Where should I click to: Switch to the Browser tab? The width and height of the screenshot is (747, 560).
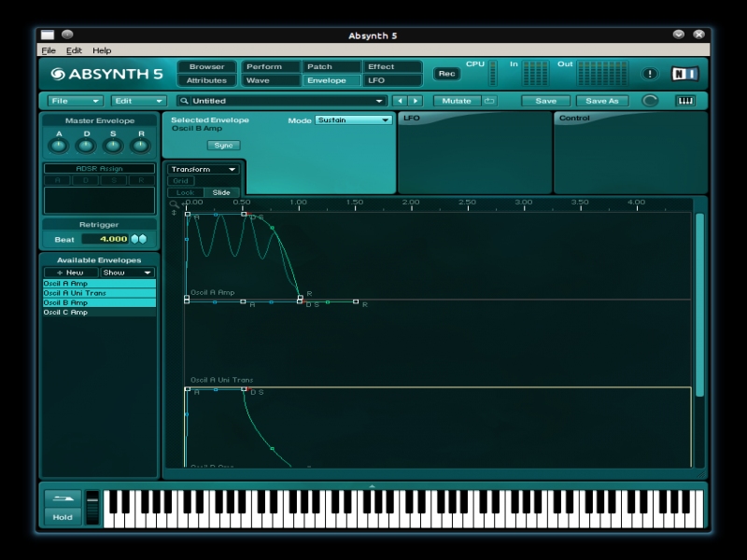point(206,67)
